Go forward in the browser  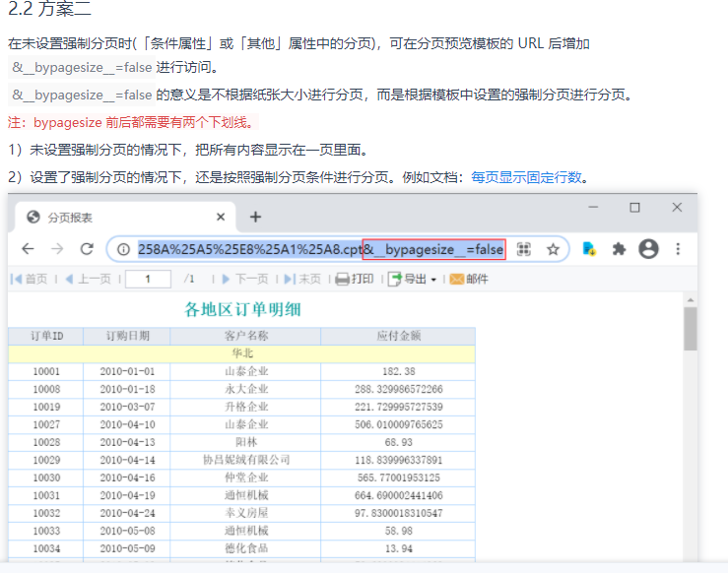(57, 249)
